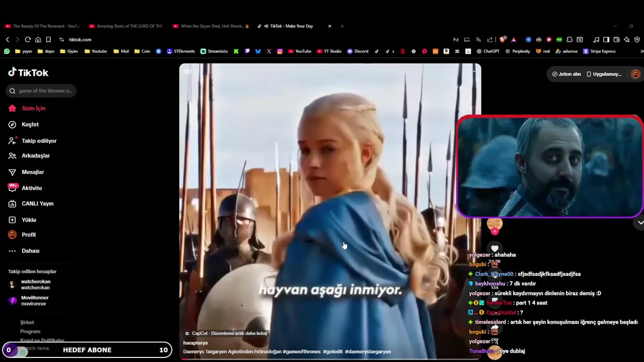The image size is (644, 362).
Task: Open the Instagram bookmark icon
Action: (280, 51)
